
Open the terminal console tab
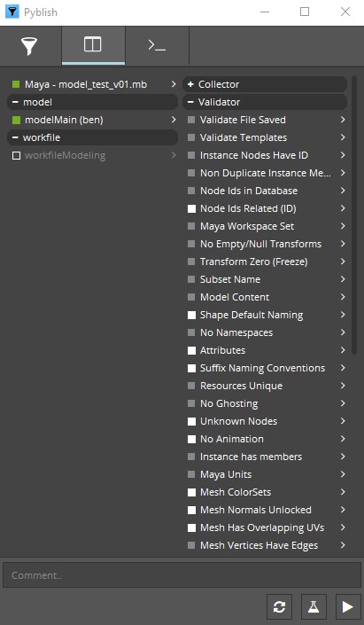point(157,45)
